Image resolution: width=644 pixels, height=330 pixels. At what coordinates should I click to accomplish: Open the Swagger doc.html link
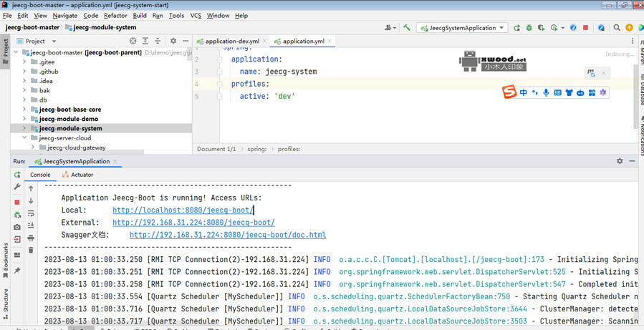click(228, 236)
